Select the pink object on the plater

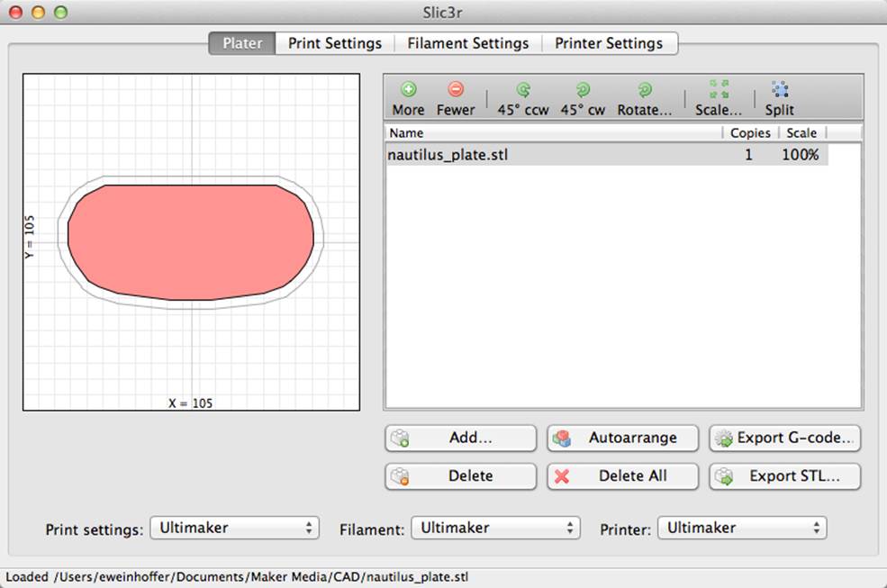(x=191, y=242)
